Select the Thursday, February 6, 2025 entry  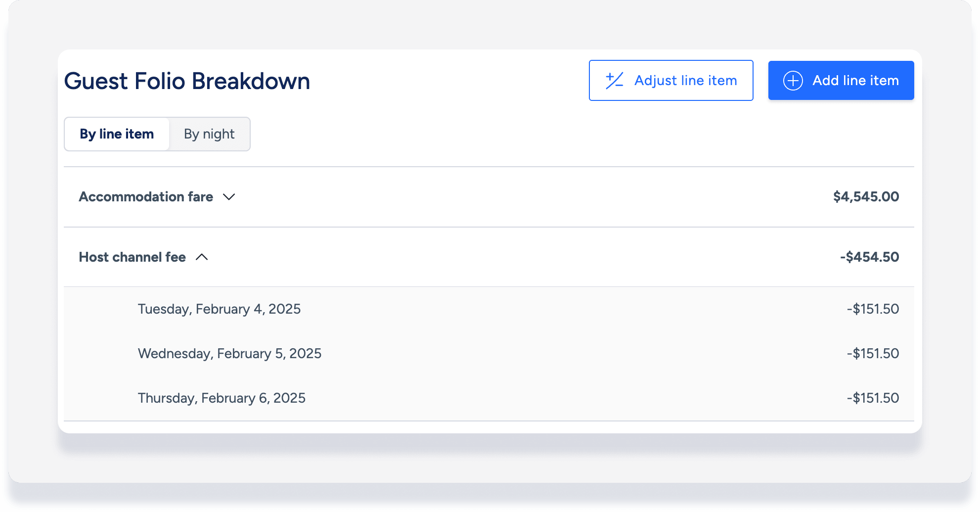click(x=222, y=398)
